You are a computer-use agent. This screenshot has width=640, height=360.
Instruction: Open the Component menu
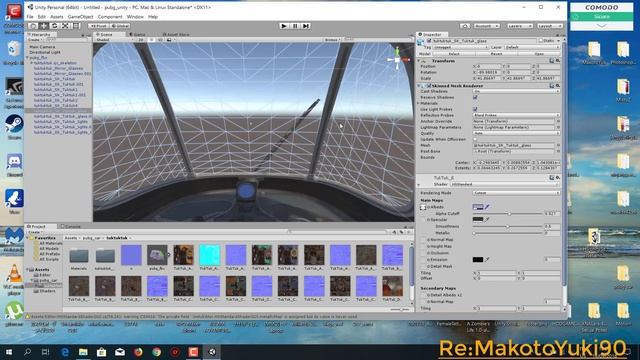pyautogui.click(x=110, y=17)
